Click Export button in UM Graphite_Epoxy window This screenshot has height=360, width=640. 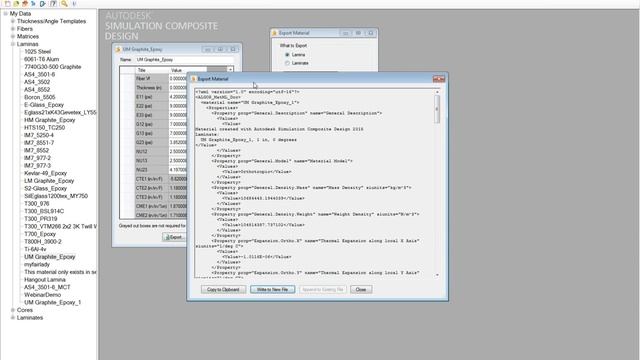[x=174, y=237]
